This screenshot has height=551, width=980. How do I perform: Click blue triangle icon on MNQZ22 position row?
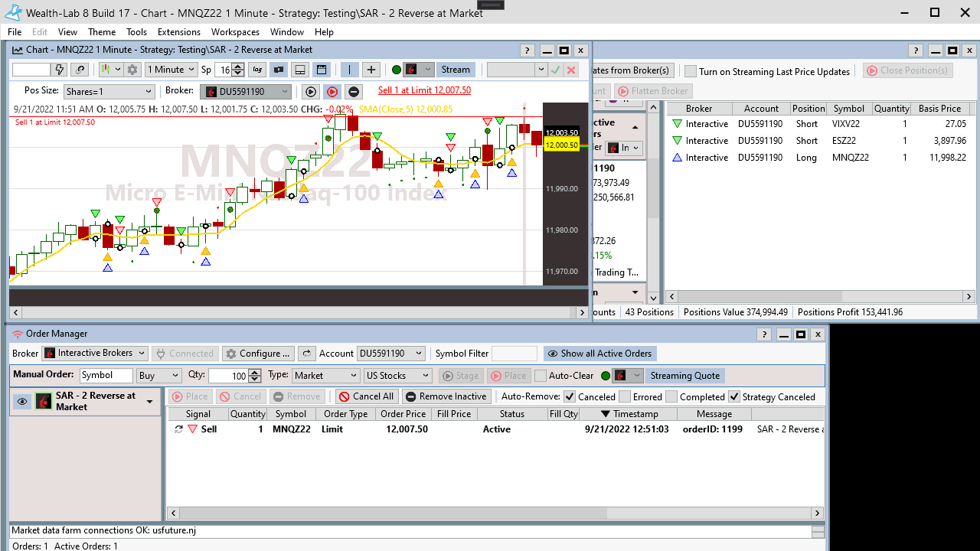677,158
